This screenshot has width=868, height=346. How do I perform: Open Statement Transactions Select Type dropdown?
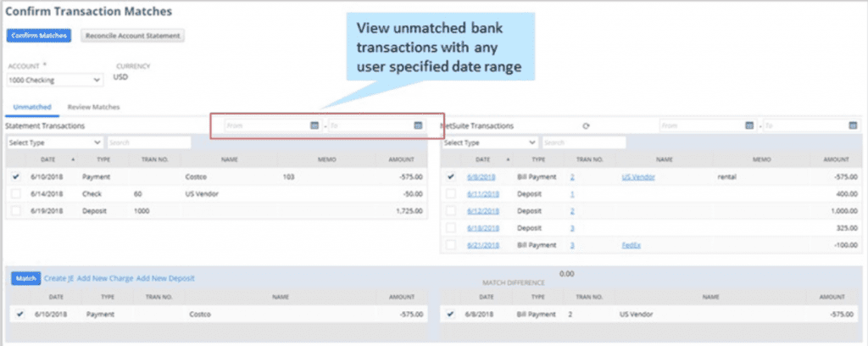[x=54, y=142]
